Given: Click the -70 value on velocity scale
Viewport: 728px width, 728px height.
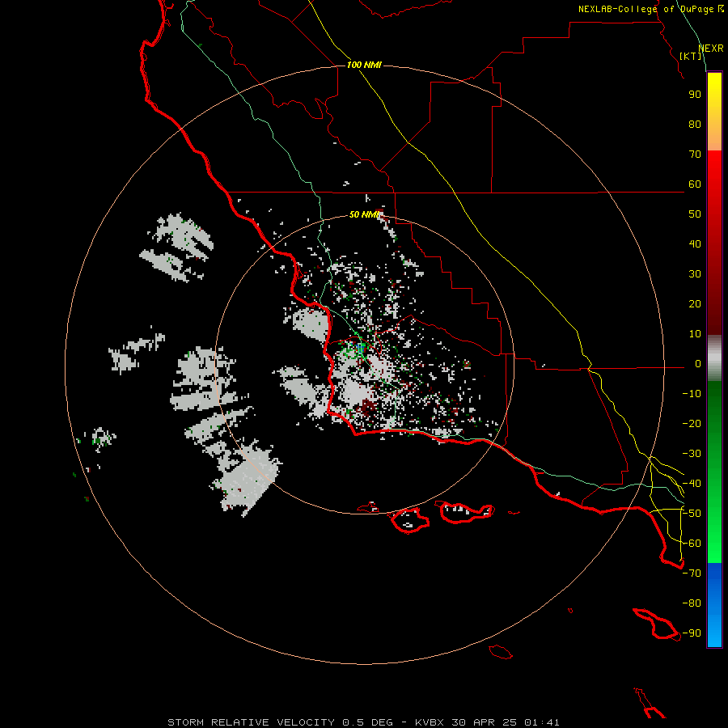Looking at the screenshot, I should point(692,574).
